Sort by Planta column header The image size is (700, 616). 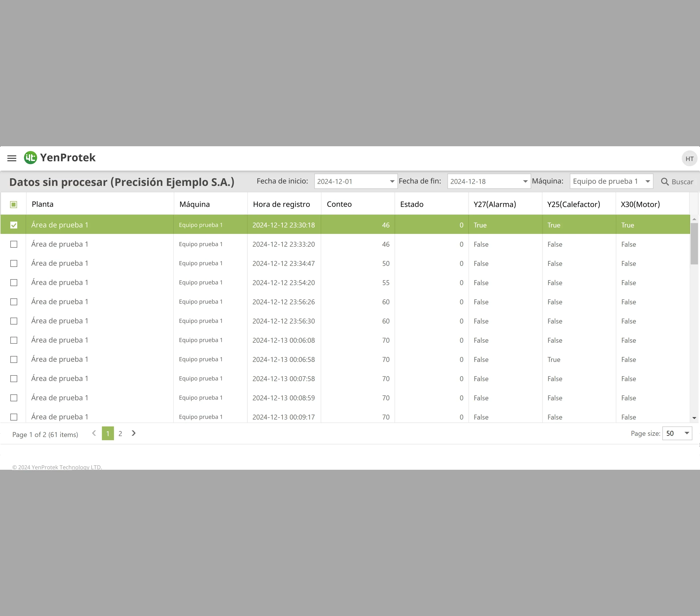pyautogui.click(x=100, y=204)
